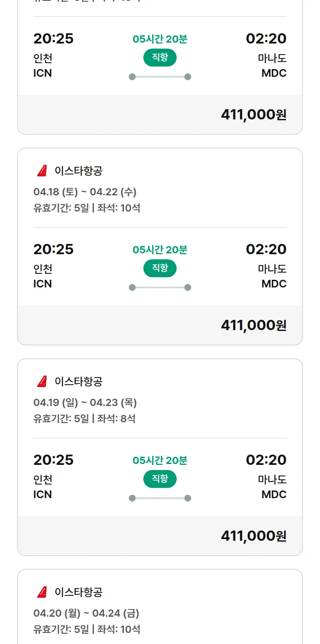This screenshot has height=644, width=320.
Task: Click the route line under 04.18 직항 badge
Action: tap(160, 287)
